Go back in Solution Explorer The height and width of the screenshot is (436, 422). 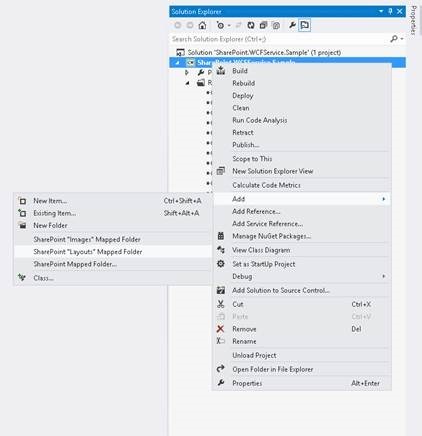pos(178,25)
